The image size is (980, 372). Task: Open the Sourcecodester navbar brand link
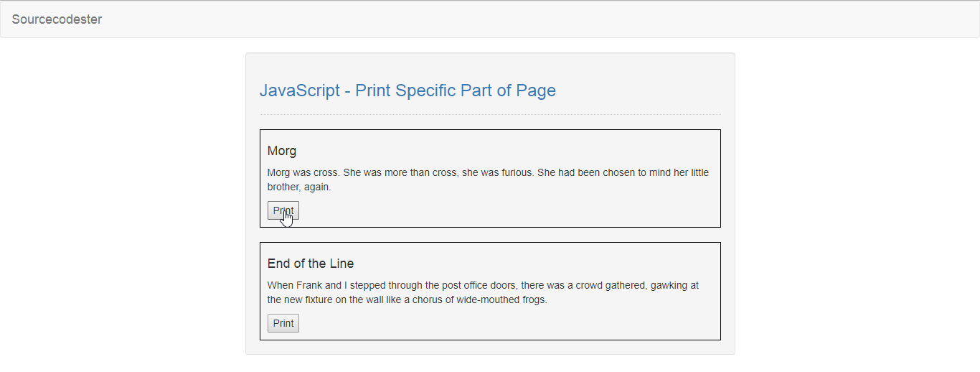click(57, 19)
